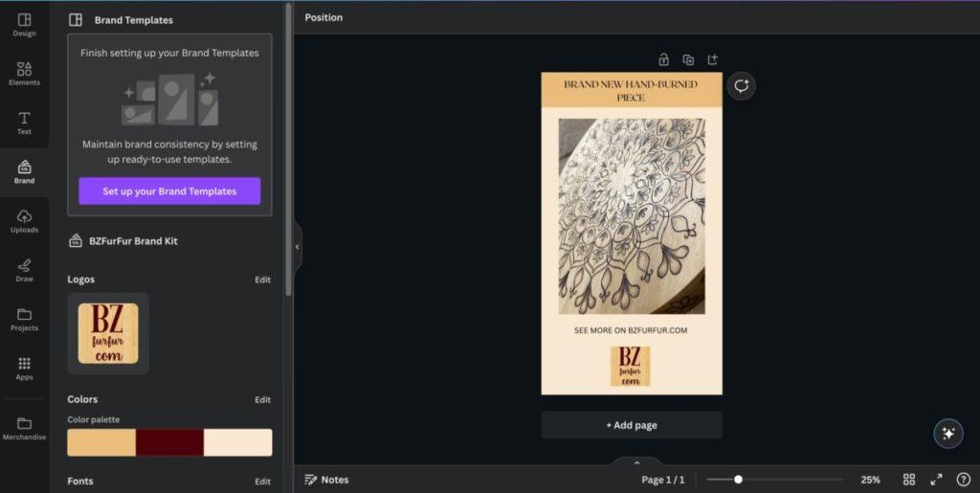
Task: Select the Draw tool
Action: [x=24, y=269]
